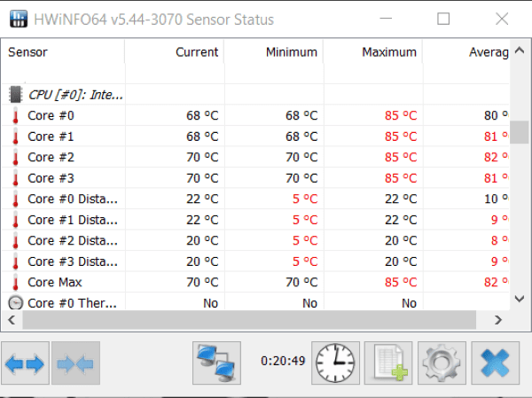Select the Core #3 Dista... sensor label
Screen dimensions: 532x398
[x=73, y=261]
